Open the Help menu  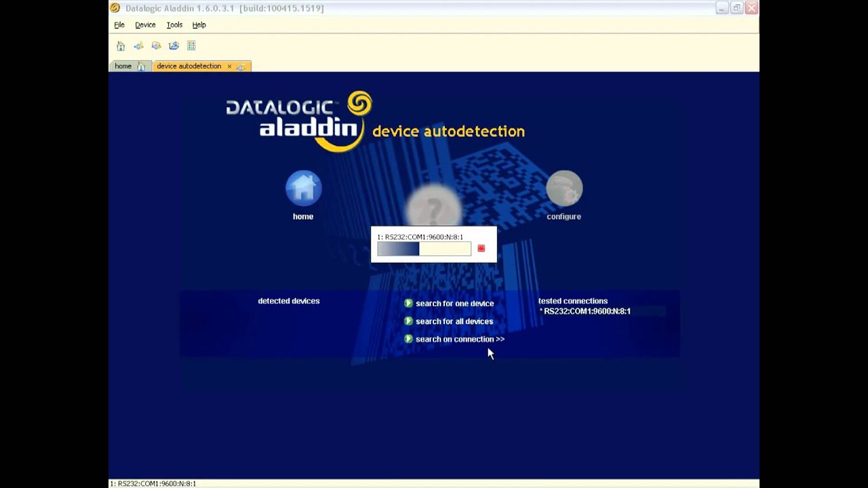click(199, 25)
